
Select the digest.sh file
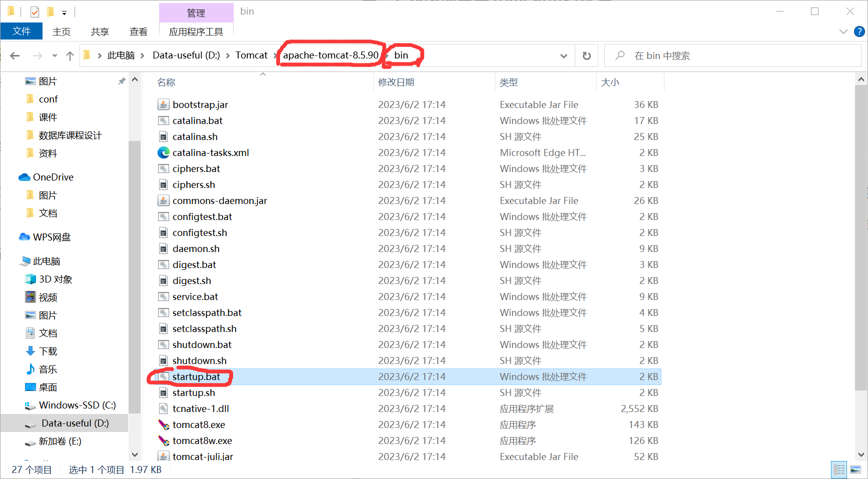click(x=192, y=280)
